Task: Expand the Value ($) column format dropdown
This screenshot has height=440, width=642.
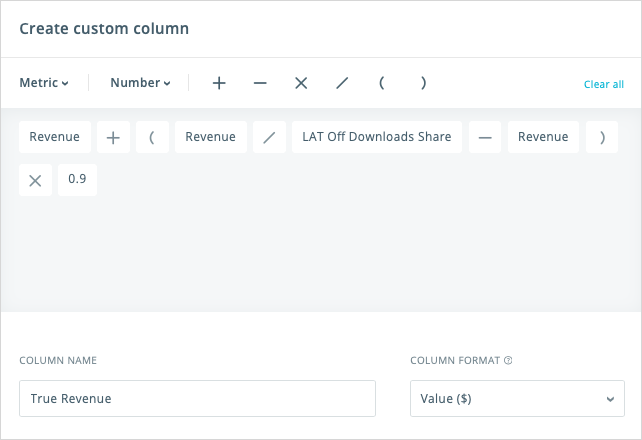Action: [518, 399]
